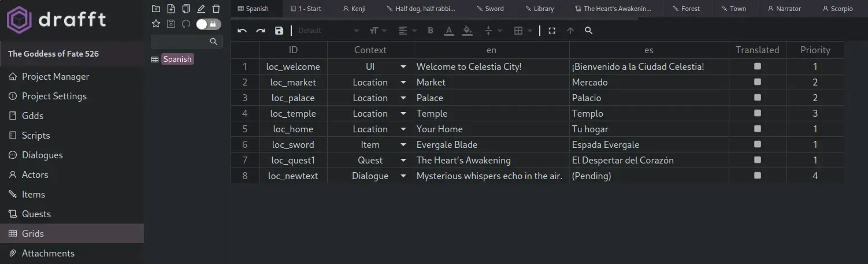Save the grid with the toolbar disk icon

tap(279, 31)
